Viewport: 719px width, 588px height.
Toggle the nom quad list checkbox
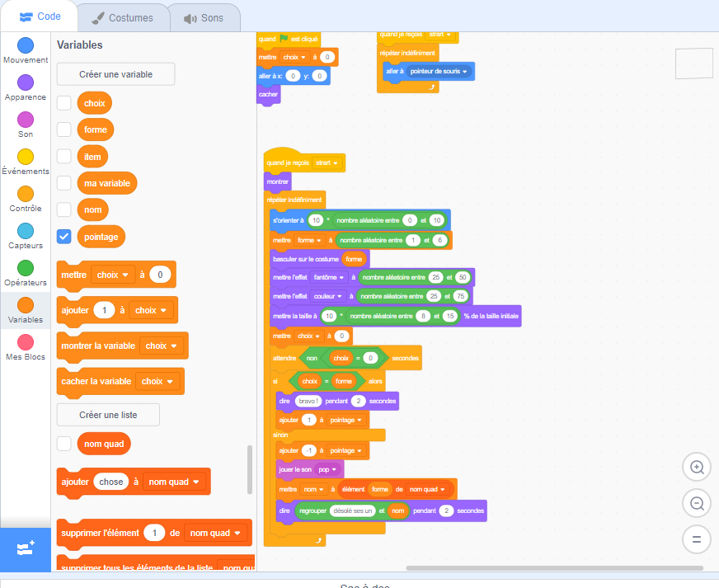pos(63,444)
